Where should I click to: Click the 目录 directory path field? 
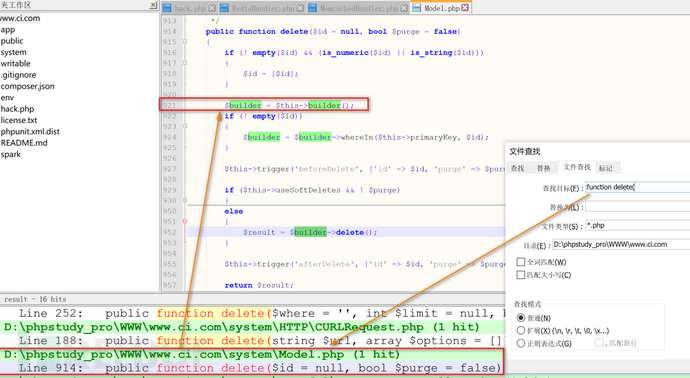coord(621,244)
